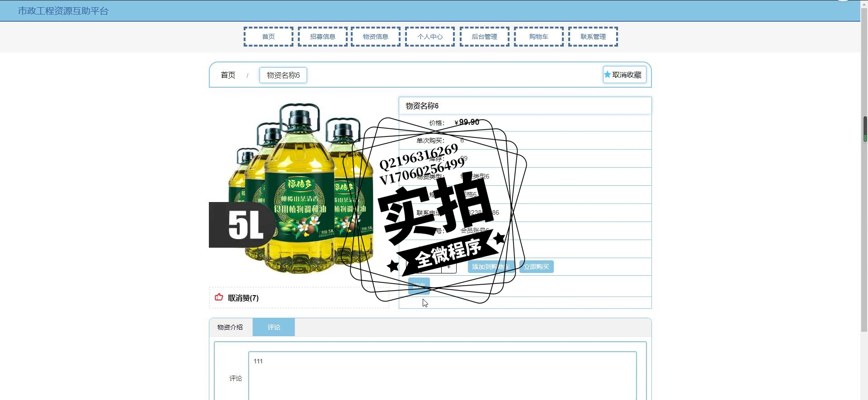Click the star icon in 取消收藏
Viewport: 868px width, 400px height.
tap(608, 75)
